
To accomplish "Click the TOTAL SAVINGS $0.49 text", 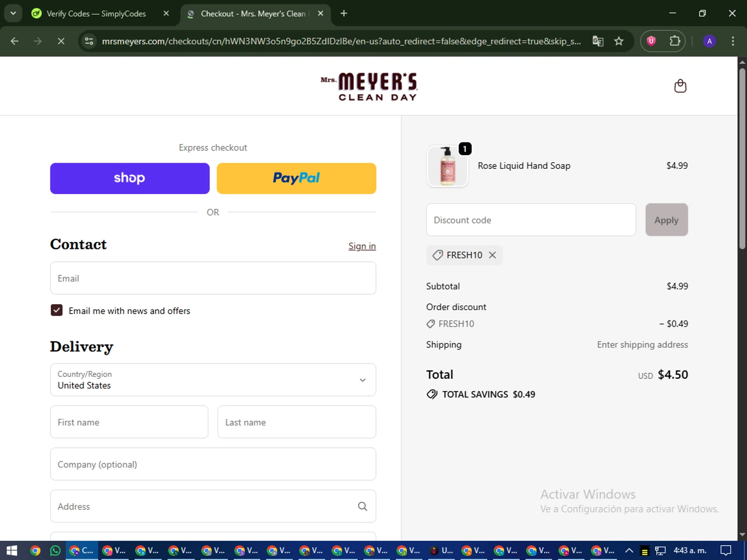I will (x=489, y=394).
